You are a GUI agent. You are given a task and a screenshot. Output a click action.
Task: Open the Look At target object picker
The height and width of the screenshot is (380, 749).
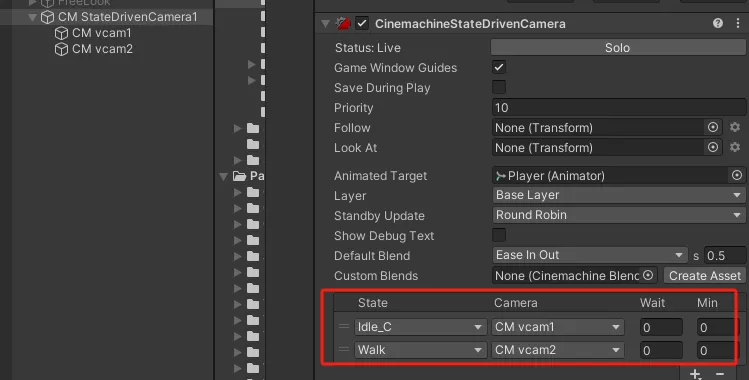coord(713,148)
